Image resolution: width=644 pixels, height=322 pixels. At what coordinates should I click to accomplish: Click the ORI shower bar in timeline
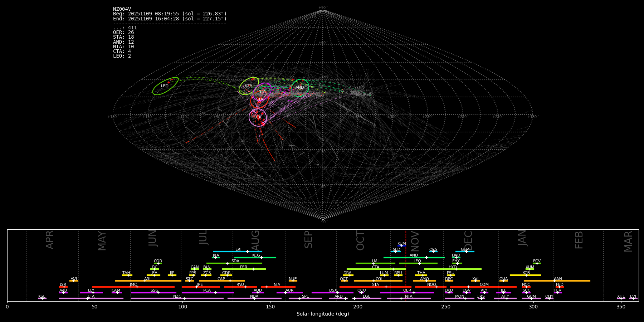click(x=378, y=281)
